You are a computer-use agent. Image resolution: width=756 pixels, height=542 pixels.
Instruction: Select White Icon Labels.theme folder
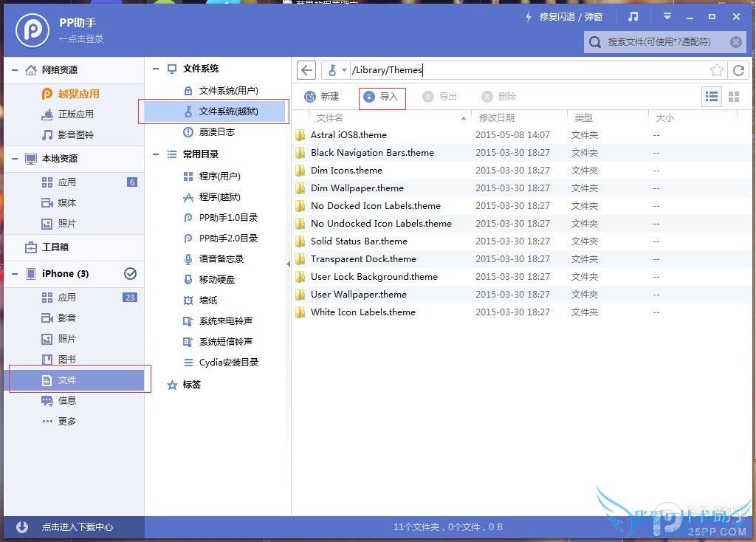pos(523,312)
